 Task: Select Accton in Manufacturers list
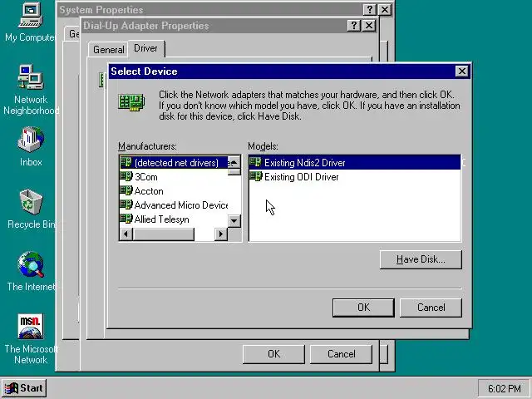174,191
